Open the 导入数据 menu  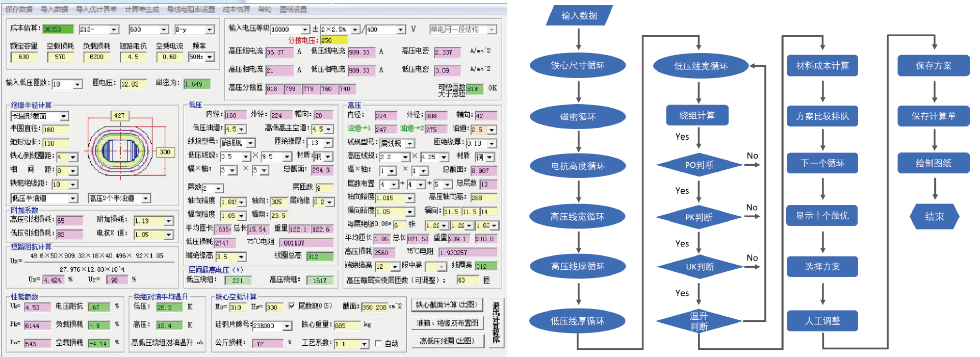tap(54, 9)
